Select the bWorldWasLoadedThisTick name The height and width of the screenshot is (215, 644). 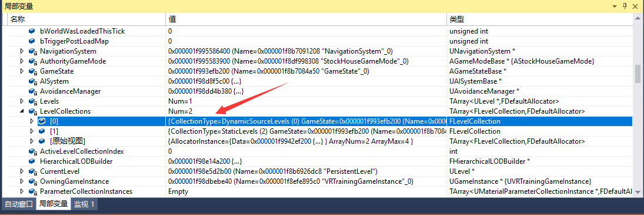click(x=82, y=31)
